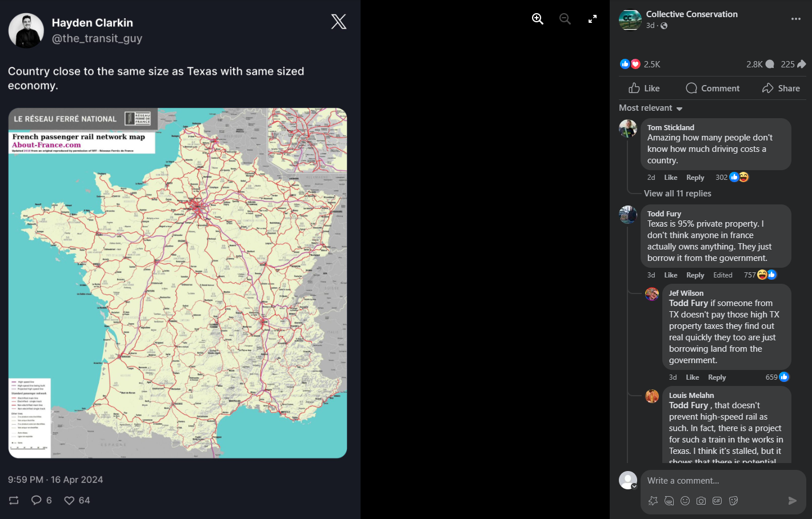The width and height of the screenshot is (812, 519).
Task: View the 757 reactions on Todd Fury's comment
Action: pyautogui.click(x=760, y=275)
